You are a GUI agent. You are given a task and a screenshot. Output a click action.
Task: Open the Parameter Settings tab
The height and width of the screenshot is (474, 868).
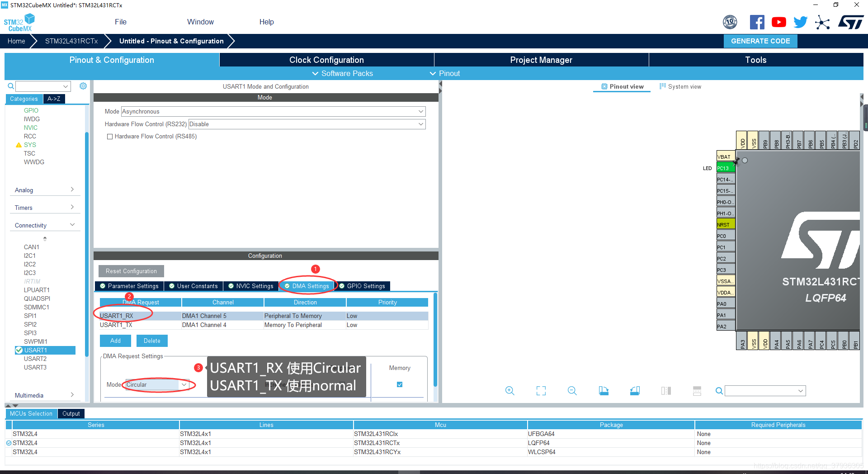pos(129,286)
